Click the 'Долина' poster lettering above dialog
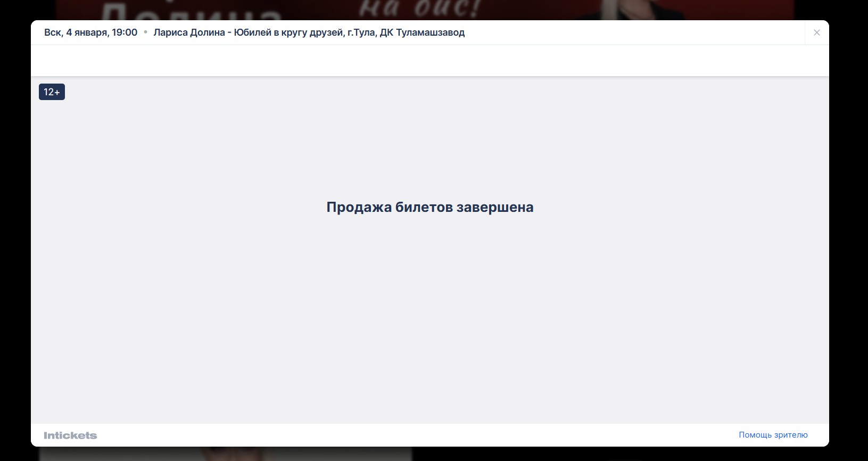Viewport: 868px width, 461px height. [x=192, y=12]
